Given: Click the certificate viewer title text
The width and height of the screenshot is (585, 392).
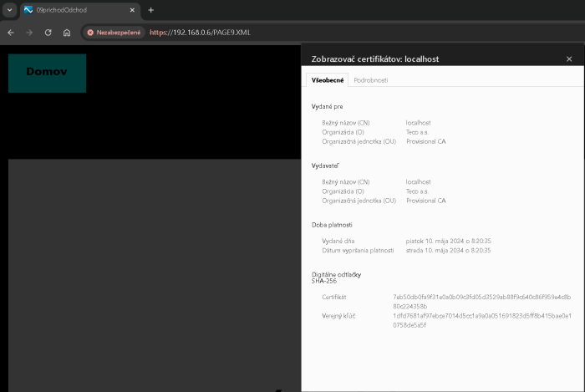Looking at the screenshot, I should click(x=375, y=59).
